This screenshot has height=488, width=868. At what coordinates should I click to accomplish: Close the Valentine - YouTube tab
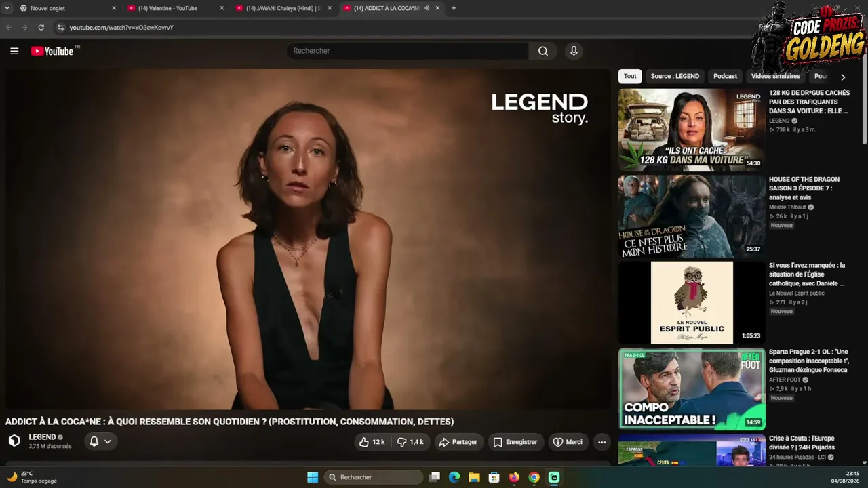[222, 8]
